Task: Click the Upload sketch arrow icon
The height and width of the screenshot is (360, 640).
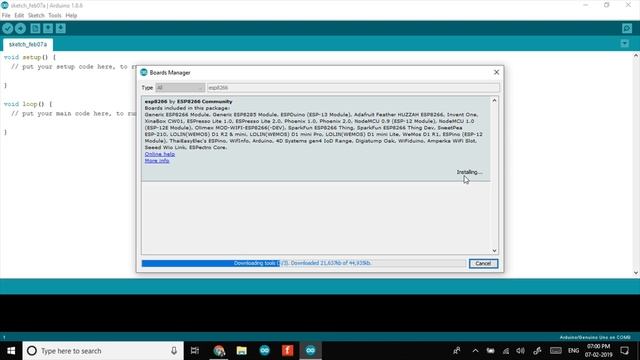Action: tap(20, 29)
